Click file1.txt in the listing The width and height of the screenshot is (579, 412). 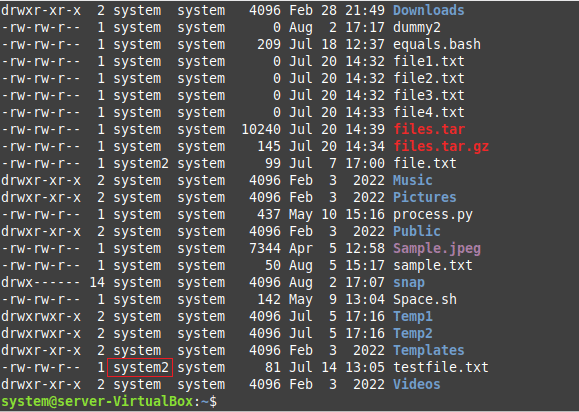point(428,61)
